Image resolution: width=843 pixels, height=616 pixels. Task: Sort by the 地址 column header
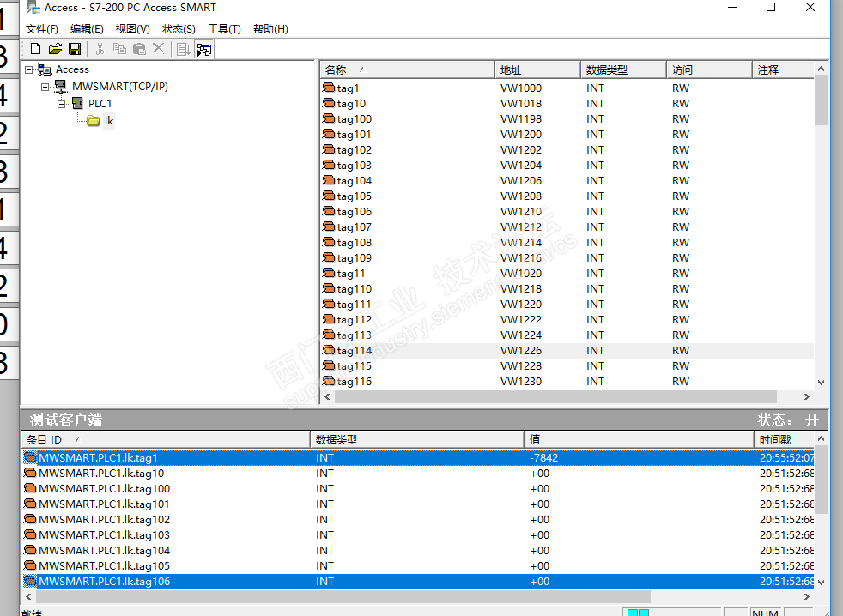point(537,69)
